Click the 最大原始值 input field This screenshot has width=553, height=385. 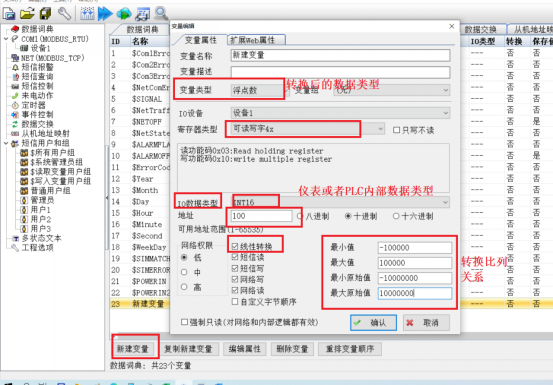[415, 293]
